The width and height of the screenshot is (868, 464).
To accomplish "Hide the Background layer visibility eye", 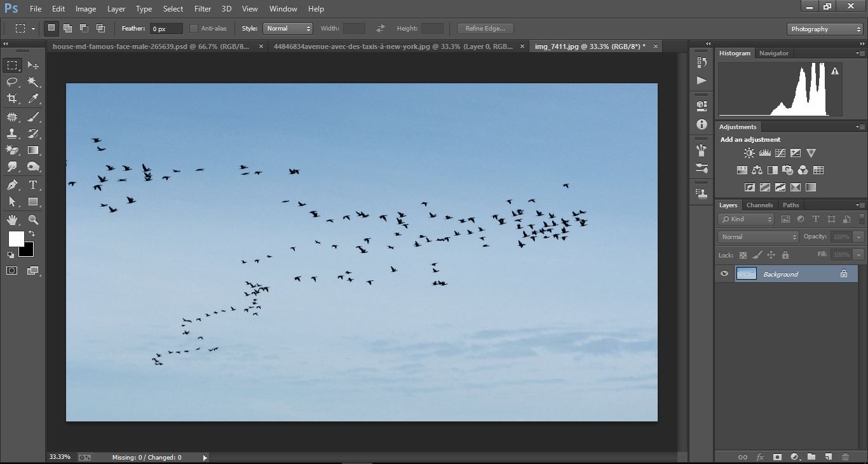I will [724, 274].
